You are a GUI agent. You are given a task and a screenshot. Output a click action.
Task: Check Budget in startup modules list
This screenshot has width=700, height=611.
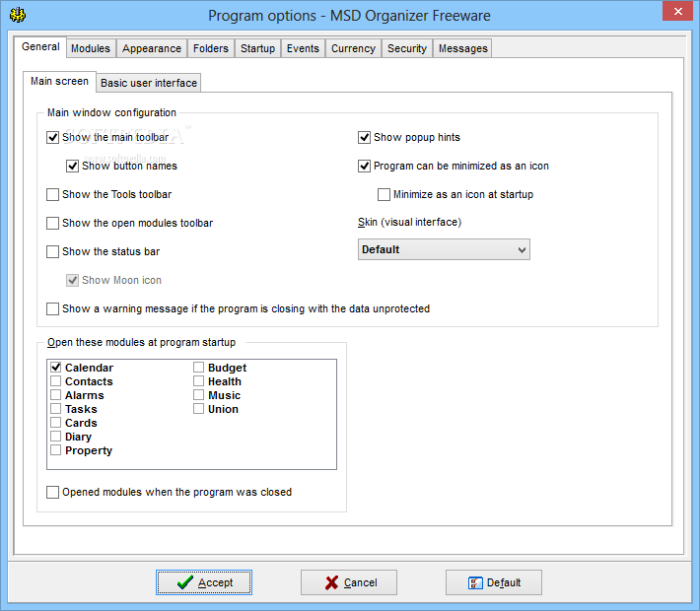point(198,368)
